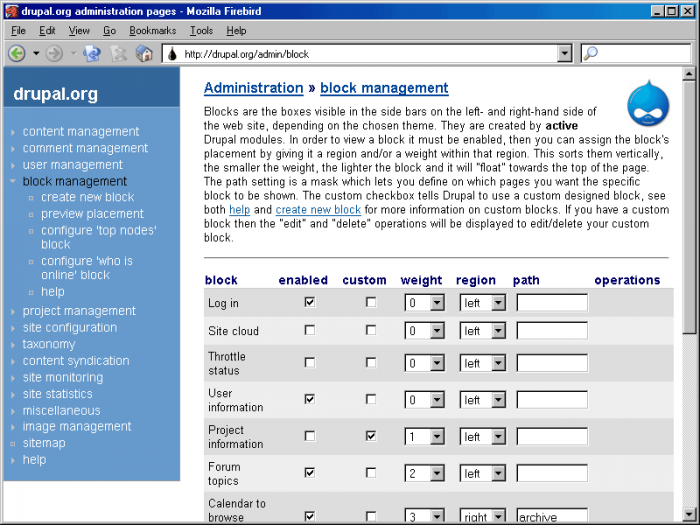Uncheck enabled for Forum topics block

tap(309, 472)
